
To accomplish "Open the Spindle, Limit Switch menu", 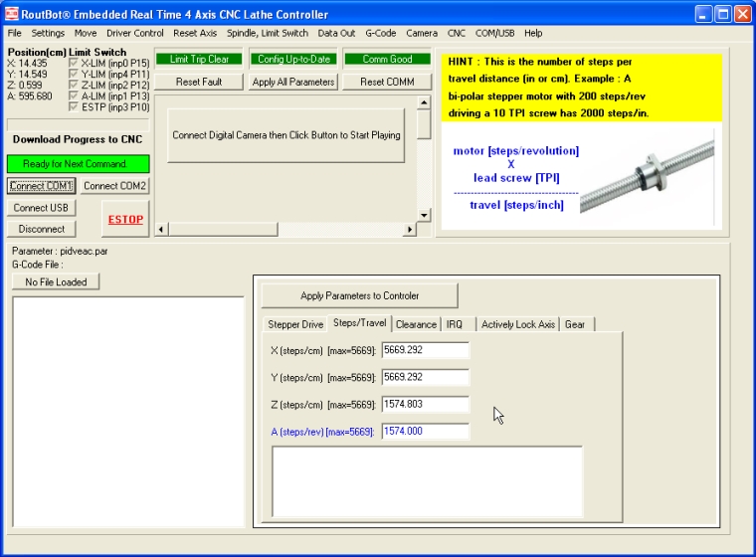I will 268,33.
